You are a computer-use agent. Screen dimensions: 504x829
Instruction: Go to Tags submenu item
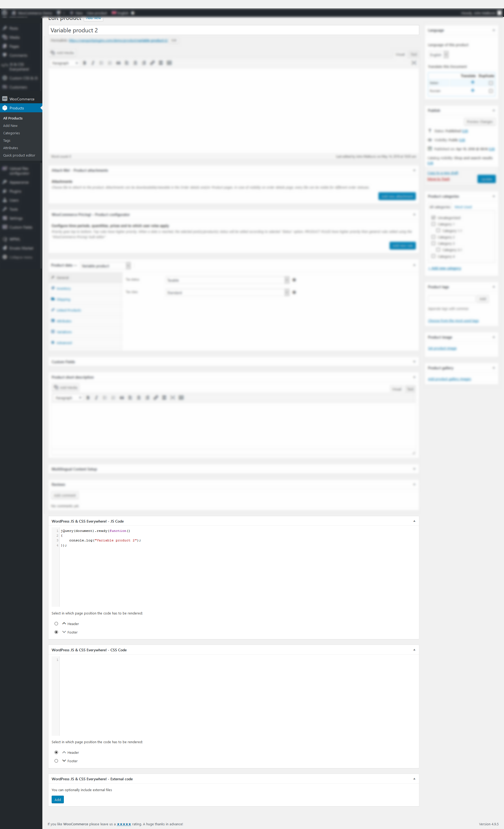tap(7, 140)
